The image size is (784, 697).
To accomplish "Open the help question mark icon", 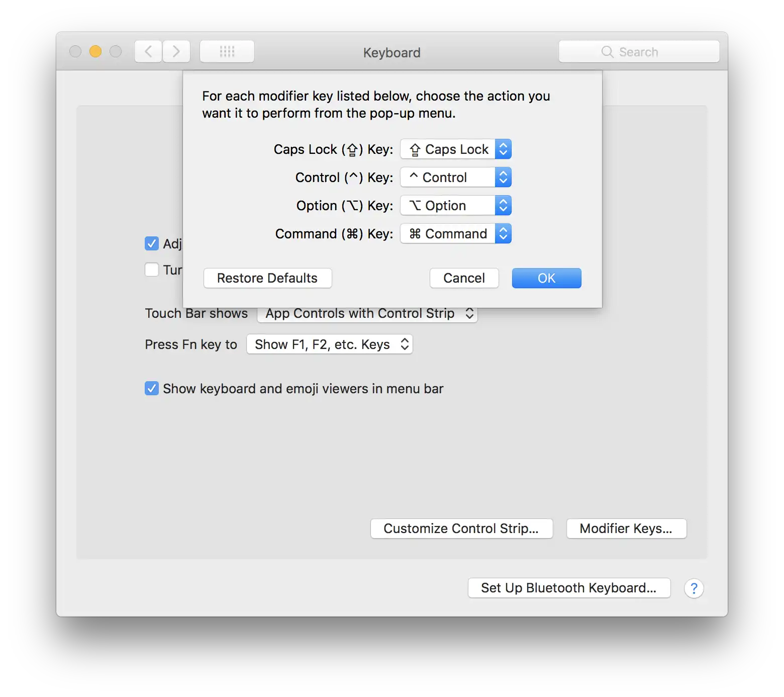I will click(694, 588).
